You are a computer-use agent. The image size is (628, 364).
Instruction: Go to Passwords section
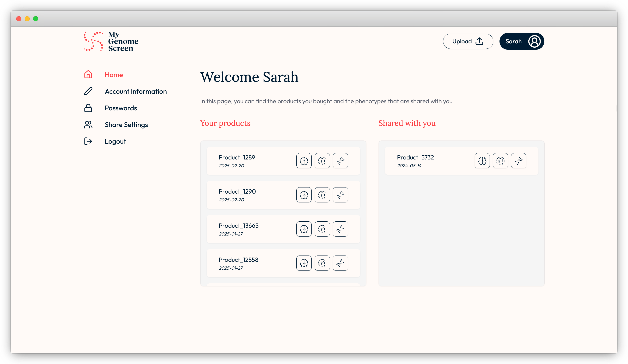121,108
